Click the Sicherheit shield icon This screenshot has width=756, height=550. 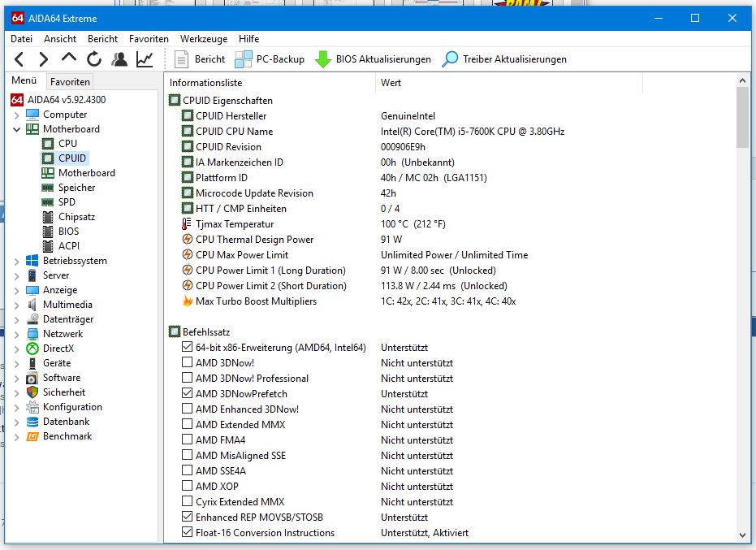[32, 392]
